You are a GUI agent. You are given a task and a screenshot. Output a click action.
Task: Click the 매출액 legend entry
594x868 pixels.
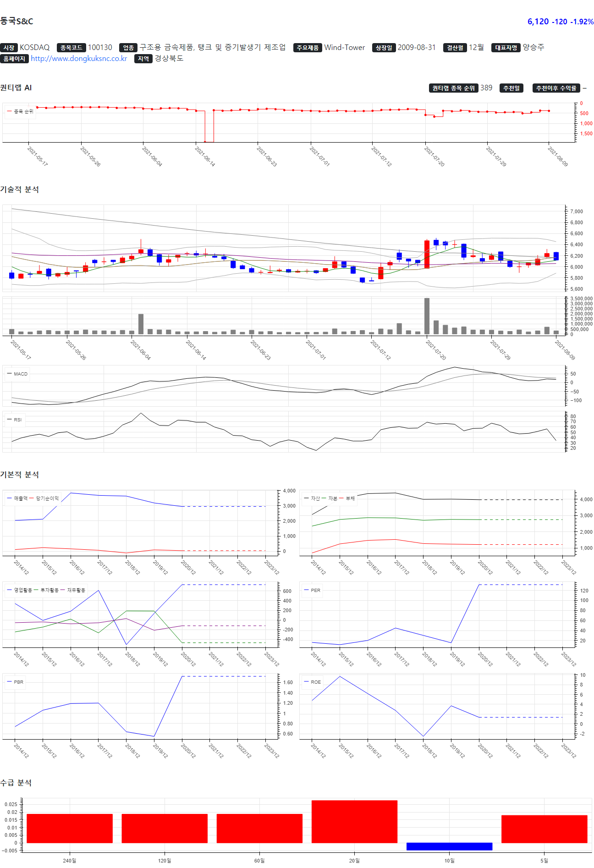tap(17, 498)
